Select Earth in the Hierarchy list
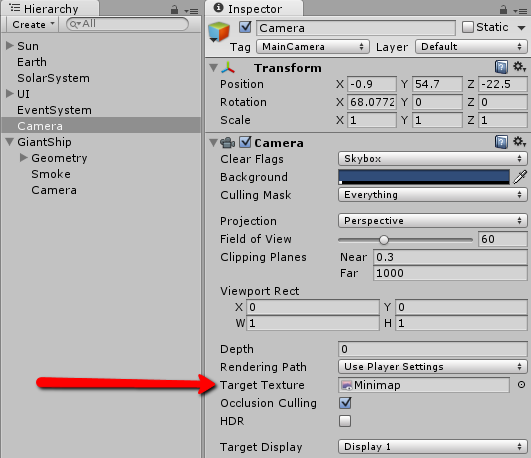 click(32, 62)
